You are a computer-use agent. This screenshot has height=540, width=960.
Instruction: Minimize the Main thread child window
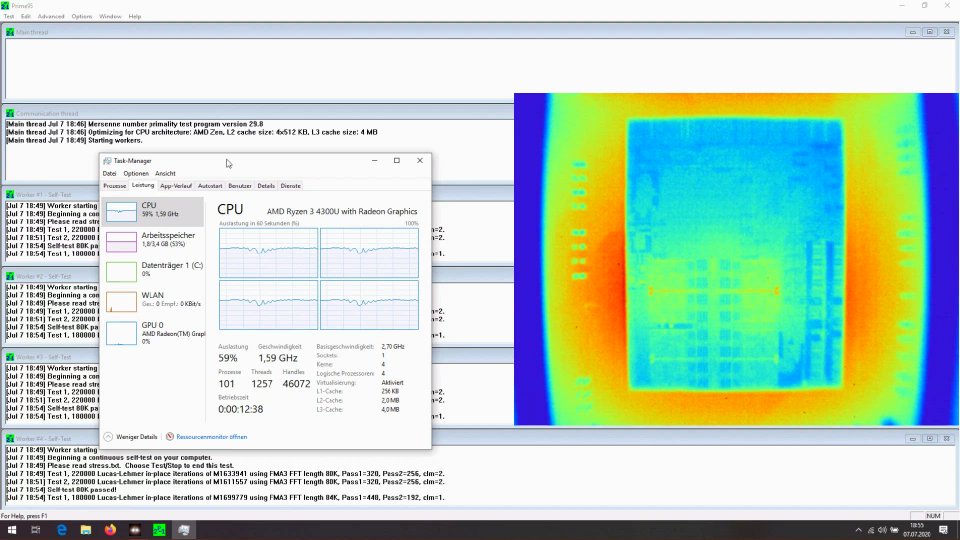point(913,32)
